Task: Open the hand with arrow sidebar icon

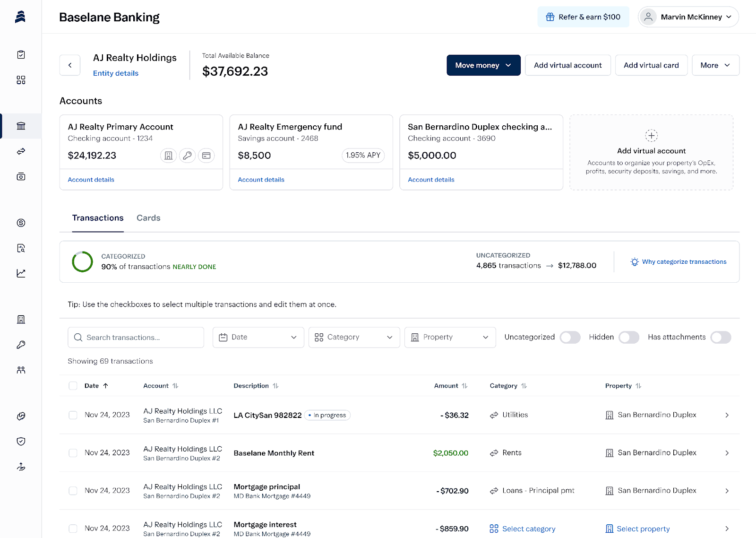Action: click(x=21, y=467)
